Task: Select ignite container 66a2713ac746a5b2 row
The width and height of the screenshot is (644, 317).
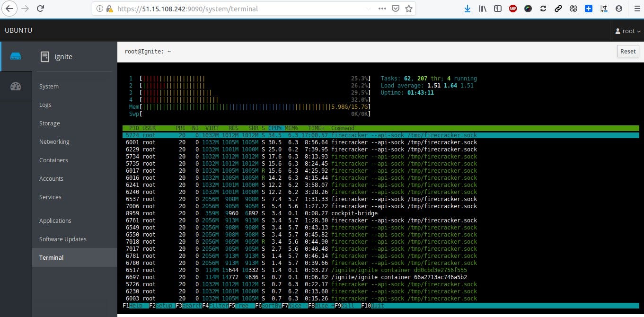Action: click(380, 277)
